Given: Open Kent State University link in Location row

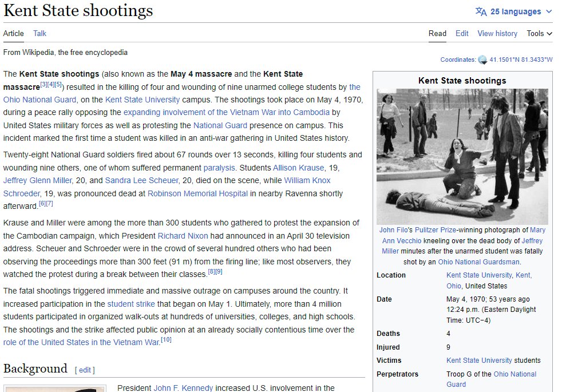Looking at the screenshot, I should (479, 275).
